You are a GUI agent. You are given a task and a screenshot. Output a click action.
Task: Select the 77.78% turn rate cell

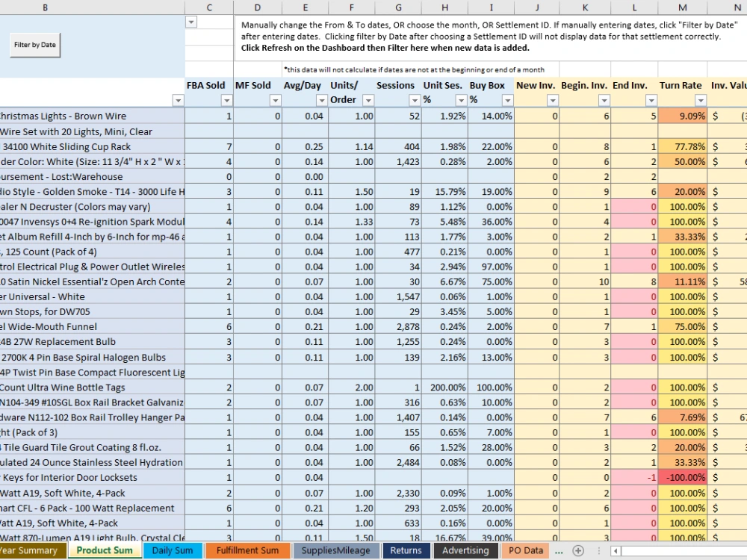tap(682, 146)
